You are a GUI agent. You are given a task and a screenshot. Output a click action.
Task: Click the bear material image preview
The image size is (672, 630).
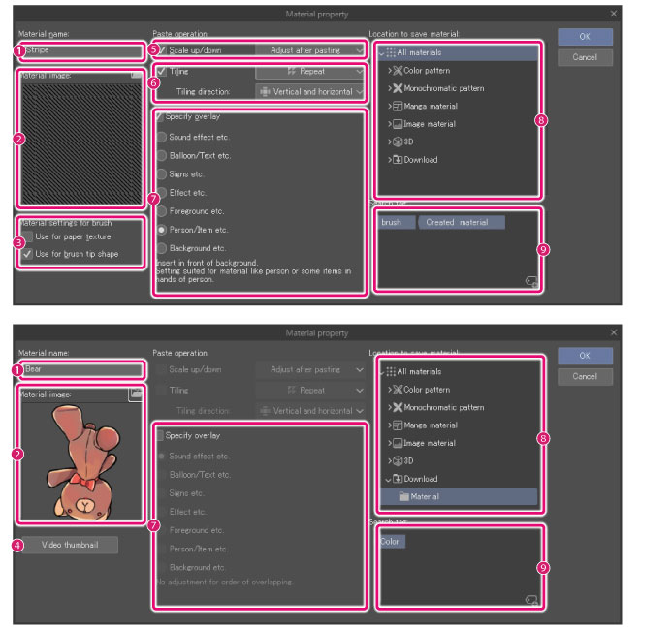[81, 461]
